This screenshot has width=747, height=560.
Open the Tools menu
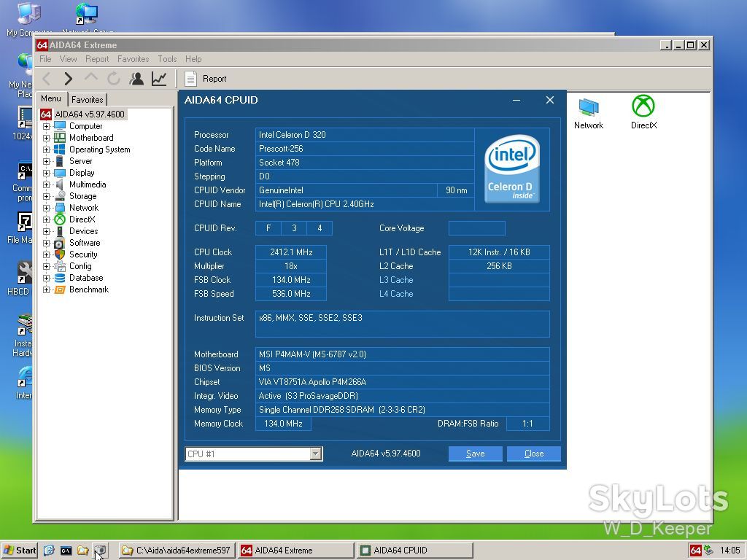167,59
